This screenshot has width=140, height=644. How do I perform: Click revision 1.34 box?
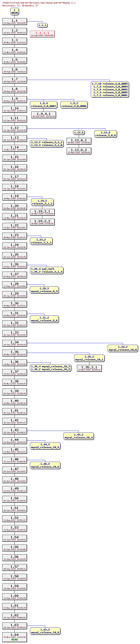[14, 343]
